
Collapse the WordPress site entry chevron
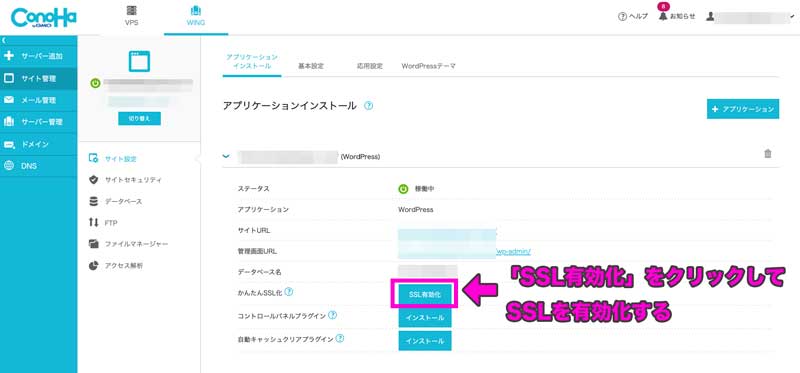pyautogui.click(x=227, y=156)
